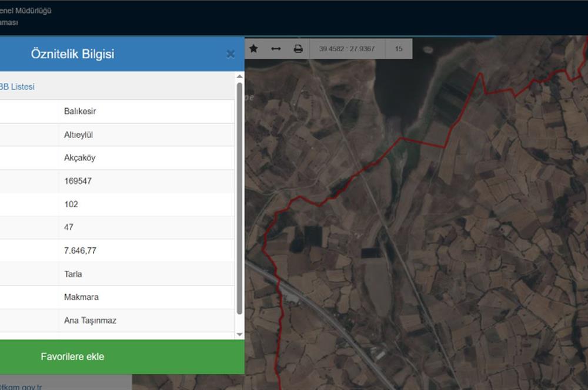Switch to the BB Listesi tab

[x=17, y=87]
